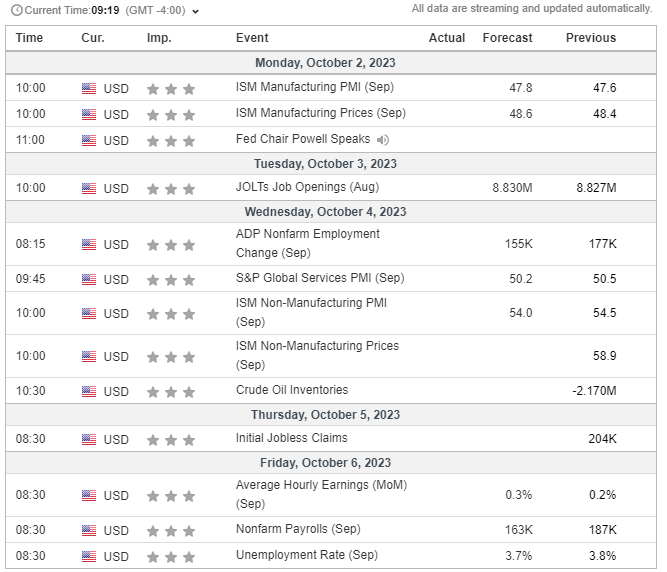The height and width of the screenshot is (572, 667).
Task: Click the Event column header
Action: 252,38
